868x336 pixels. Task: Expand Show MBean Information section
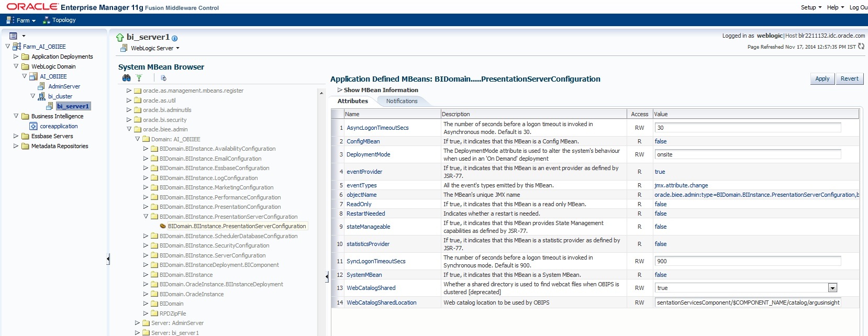click(x=340, y=90)
